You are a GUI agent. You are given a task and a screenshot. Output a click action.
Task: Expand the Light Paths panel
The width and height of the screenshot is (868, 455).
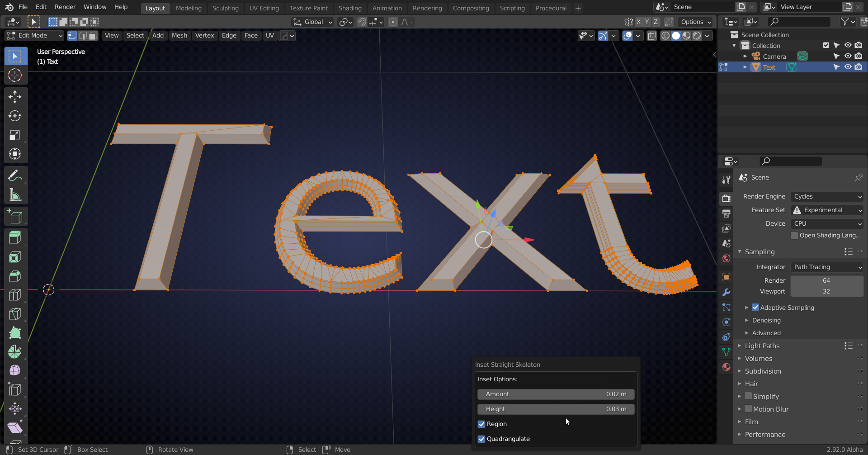pyautogui.click(x=762, y=346)
